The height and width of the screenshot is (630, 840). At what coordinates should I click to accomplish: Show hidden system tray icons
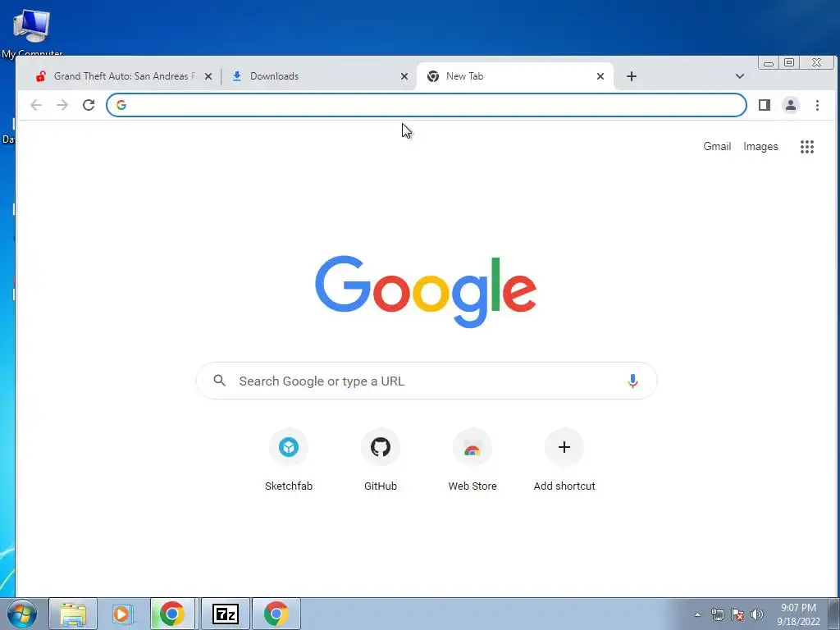(x=697, y=614)
